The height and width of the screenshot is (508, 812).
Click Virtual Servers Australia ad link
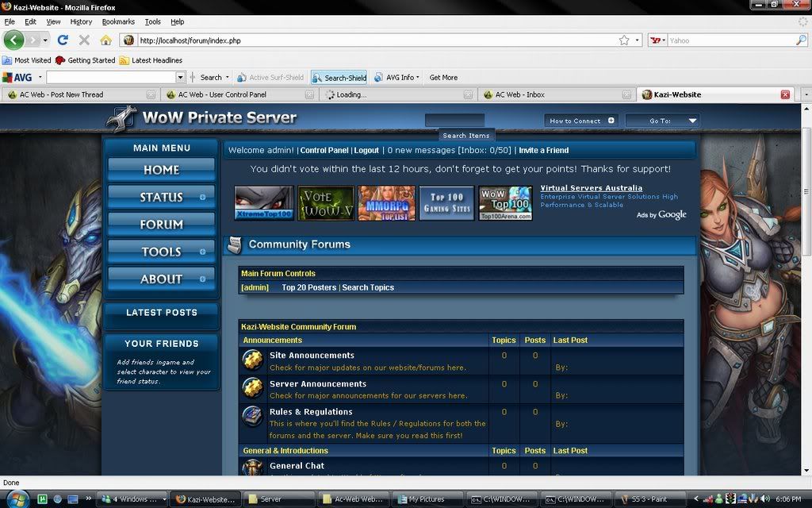click(592, 187)
